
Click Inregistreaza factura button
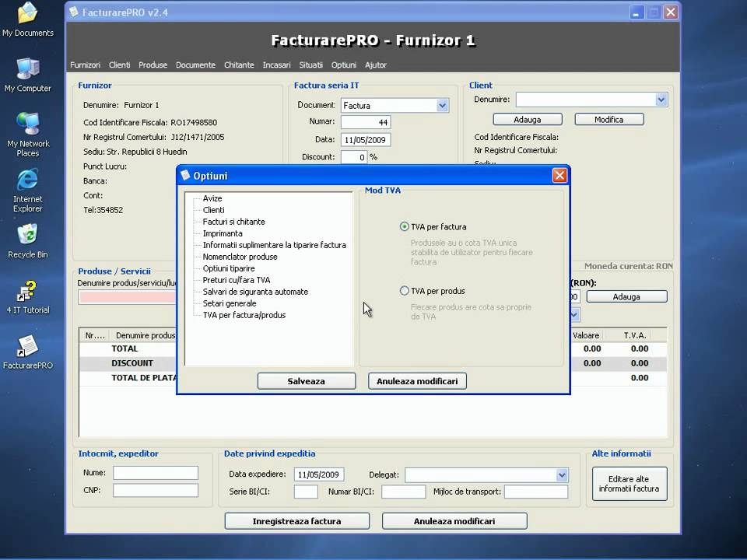click(x=296, y=521)
